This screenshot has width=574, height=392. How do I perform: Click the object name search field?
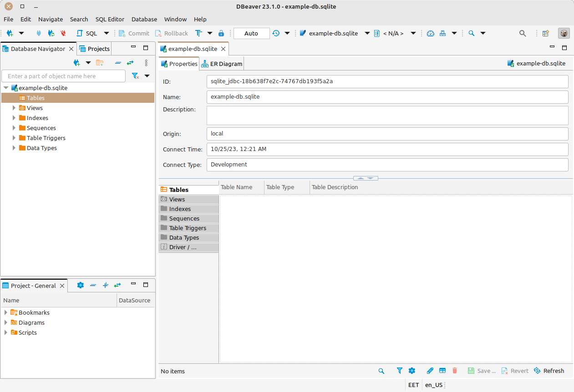(64, 76)
